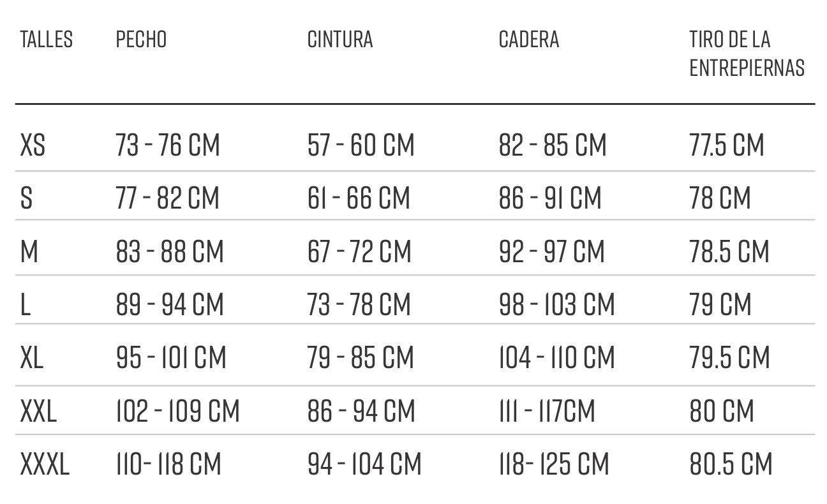Click the XXL size row label

(38, 411)
